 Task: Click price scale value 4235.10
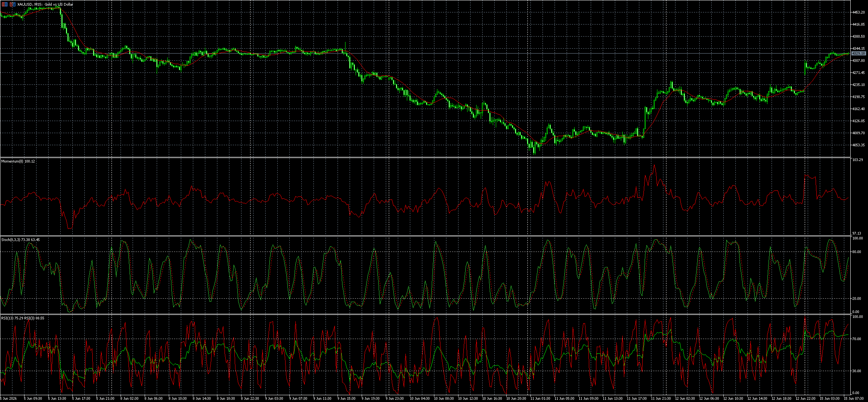point(858,85)
